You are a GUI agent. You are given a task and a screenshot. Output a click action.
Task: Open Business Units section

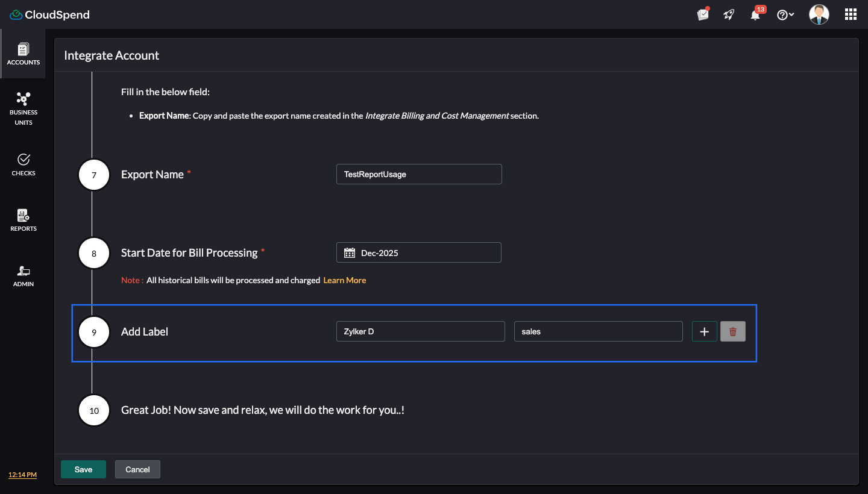click(24, 108)
